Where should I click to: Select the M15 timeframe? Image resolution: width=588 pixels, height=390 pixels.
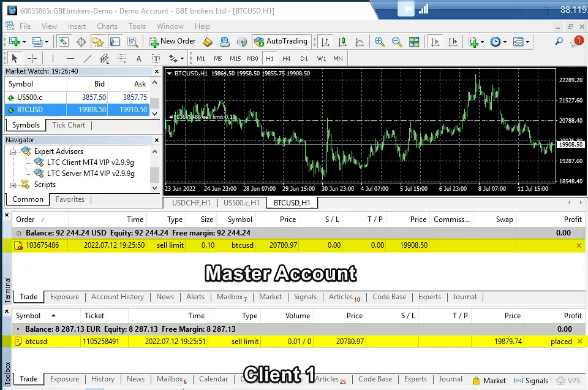[235, 58]
